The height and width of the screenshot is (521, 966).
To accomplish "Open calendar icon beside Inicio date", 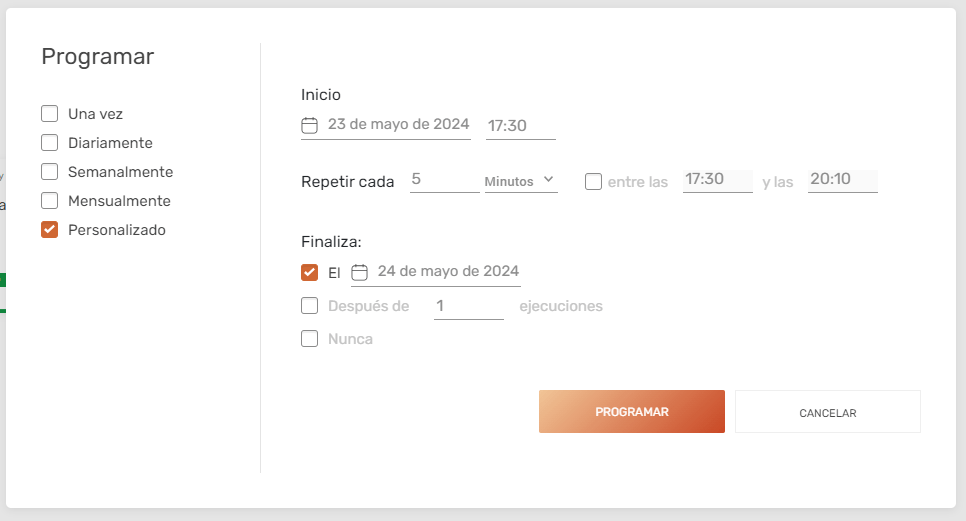I will point(309,126).
